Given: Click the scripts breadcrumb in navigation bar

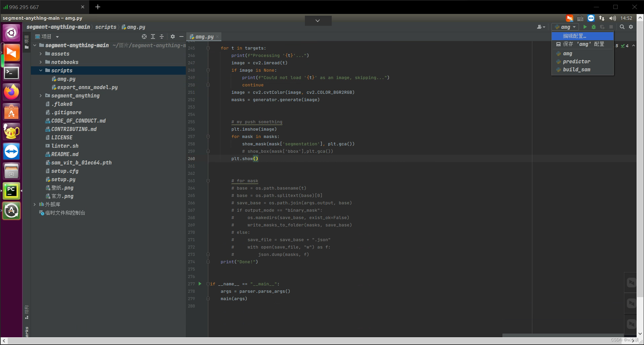Looking at the screenshot, I should click(x=106, y=27).
